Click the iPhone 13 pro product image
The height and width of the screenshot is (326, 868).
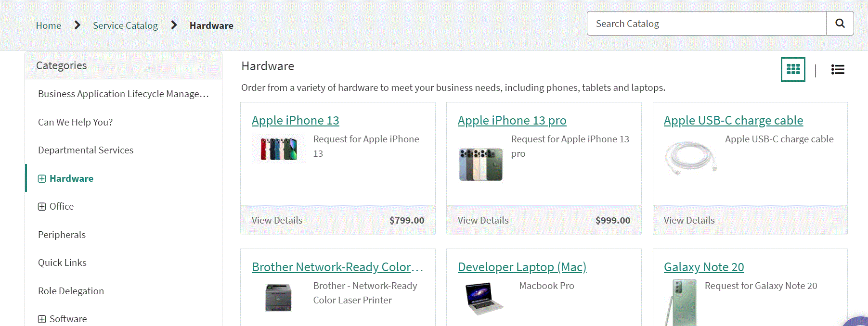pyautogui.click(x=480, y=164)
